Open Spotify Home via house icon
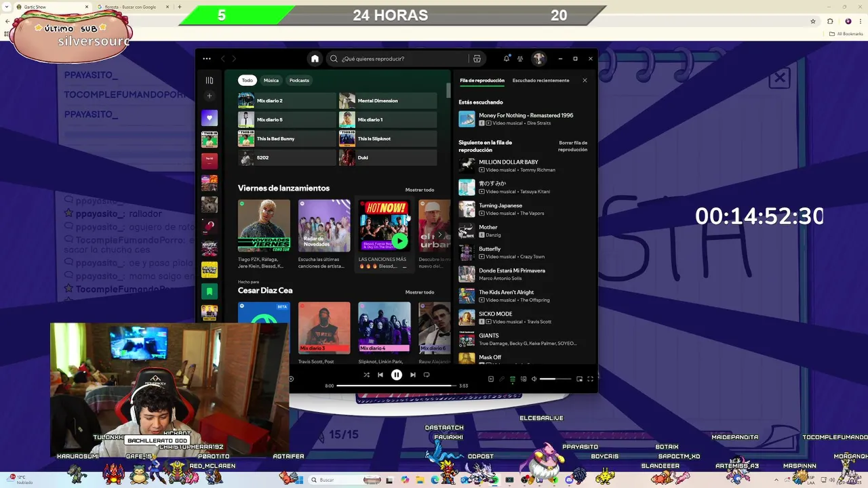This screenshot has width=868, height=488. (315, 59)
